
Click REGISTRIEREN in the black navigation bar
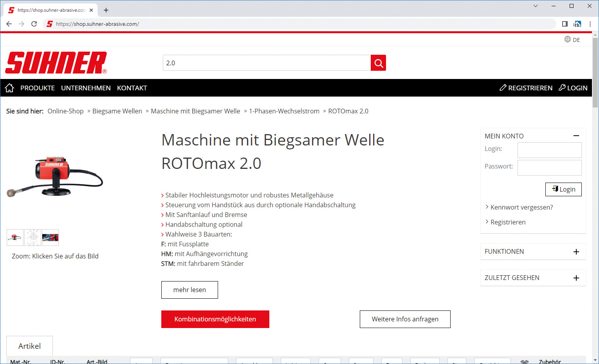pyautogui.click(x=526, y=88)
